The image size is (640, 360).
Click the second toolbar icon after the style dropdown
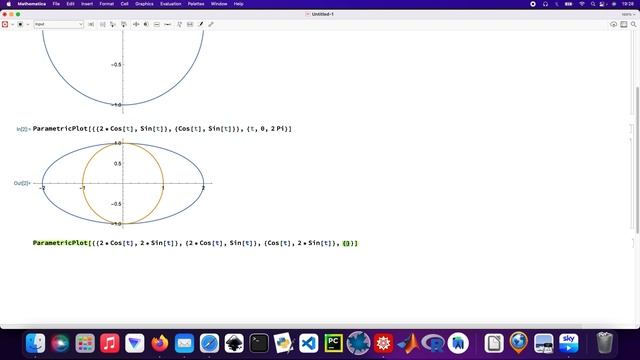(x=102, y=24)
